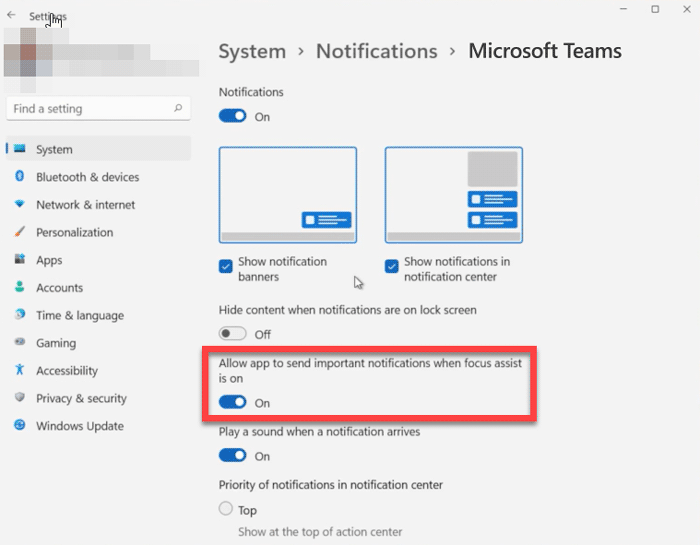
Task: Open Apps settings page
Action: click(98, 259)
